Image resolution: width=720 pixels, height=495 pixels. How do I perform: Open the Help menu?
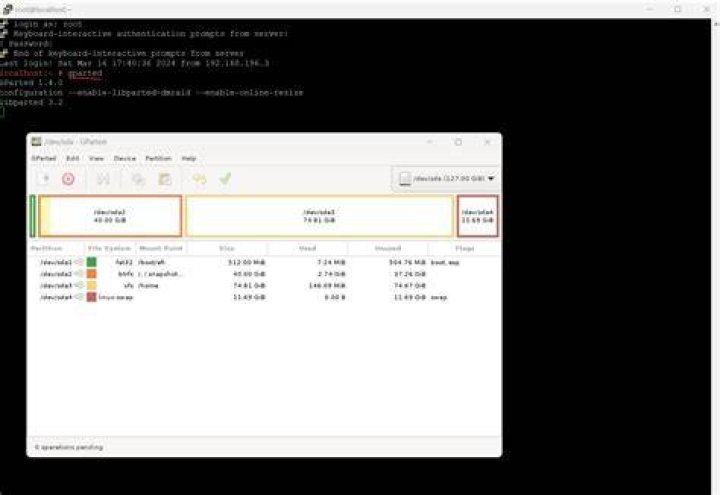[x=189, y=158]
